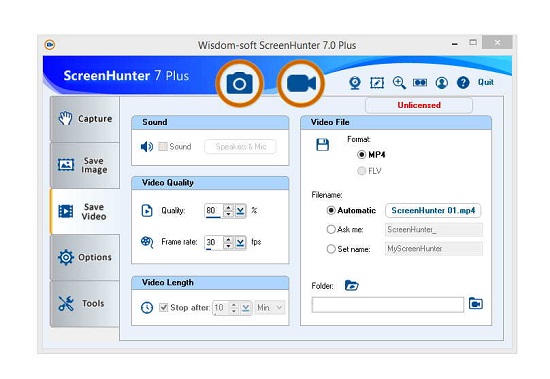Click the Quality value field showing 80
Screen dimensions: 550x379
[x=214, y=211]
